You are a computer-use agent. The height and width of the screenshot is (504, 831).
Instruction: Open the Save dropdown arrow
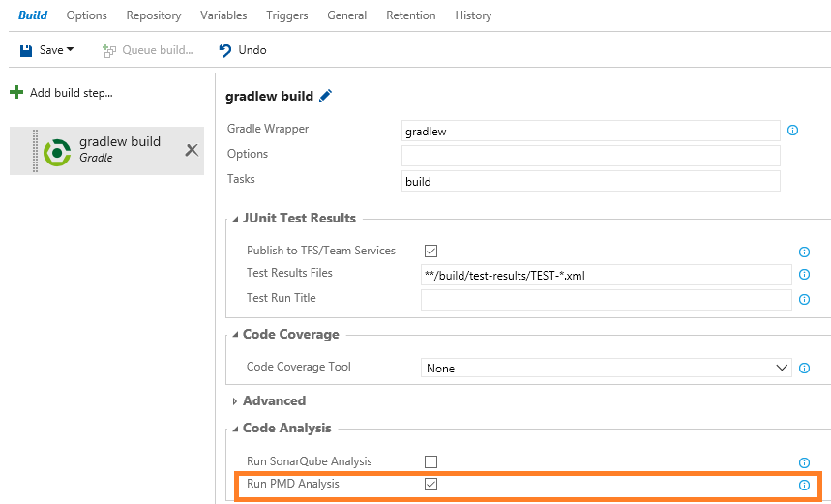(70, 49)
